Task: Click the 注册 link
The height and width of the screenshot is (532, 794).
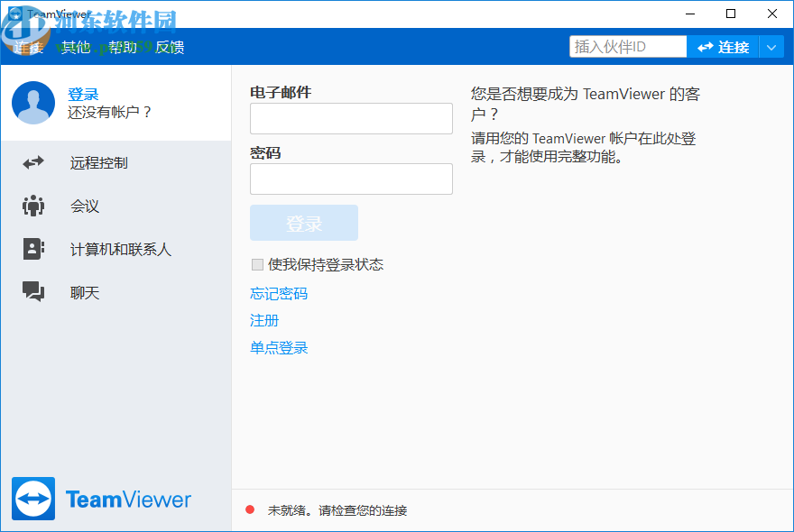Action: pos(264,320)
